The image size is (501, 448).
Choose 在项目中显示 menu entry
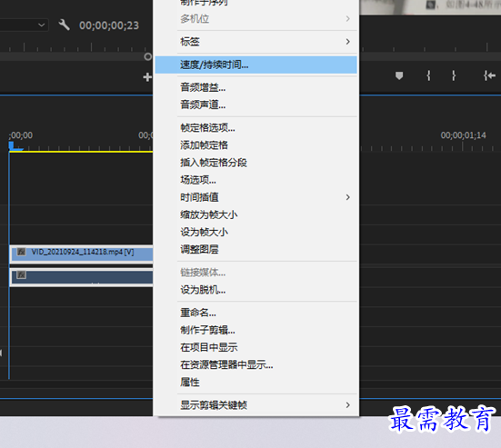click(256, 347)
